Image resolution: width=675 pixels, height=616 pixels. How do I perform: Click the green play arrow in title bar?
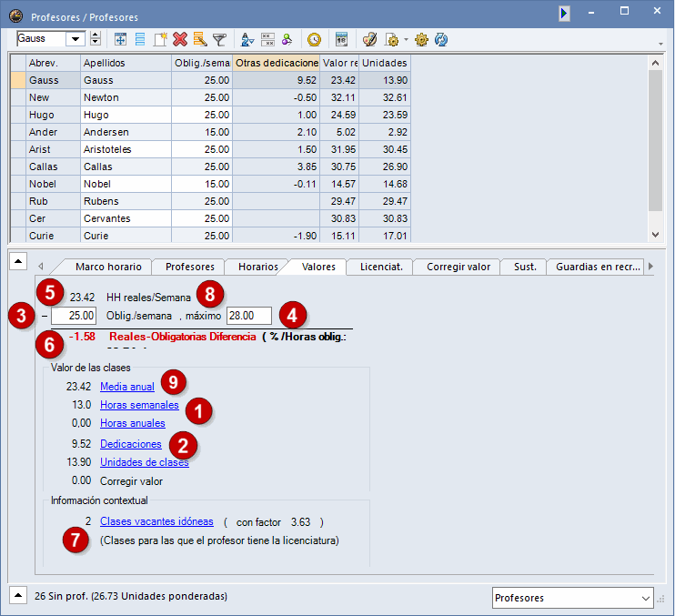click(x=564, y=14)
